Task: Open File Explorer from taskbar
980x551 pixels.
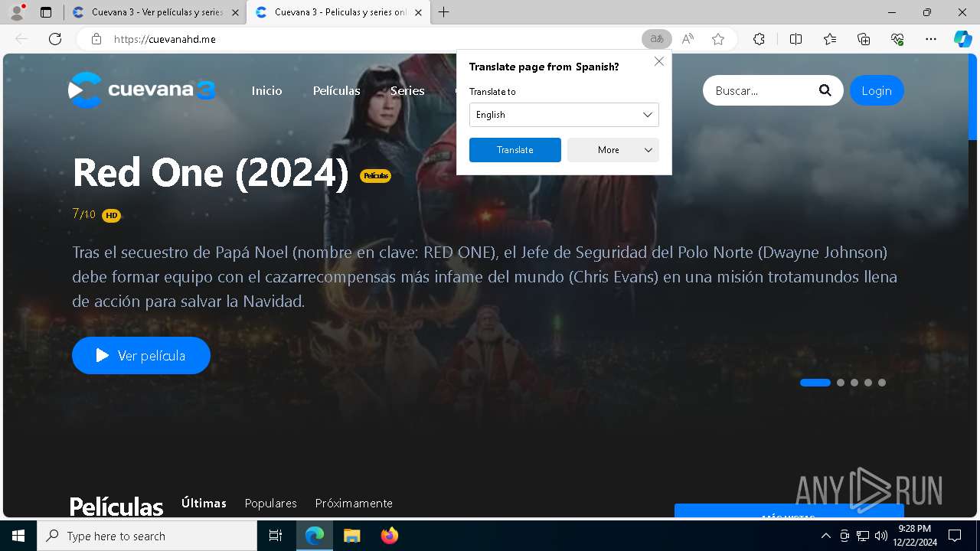Action: click(x=351, y=536)
